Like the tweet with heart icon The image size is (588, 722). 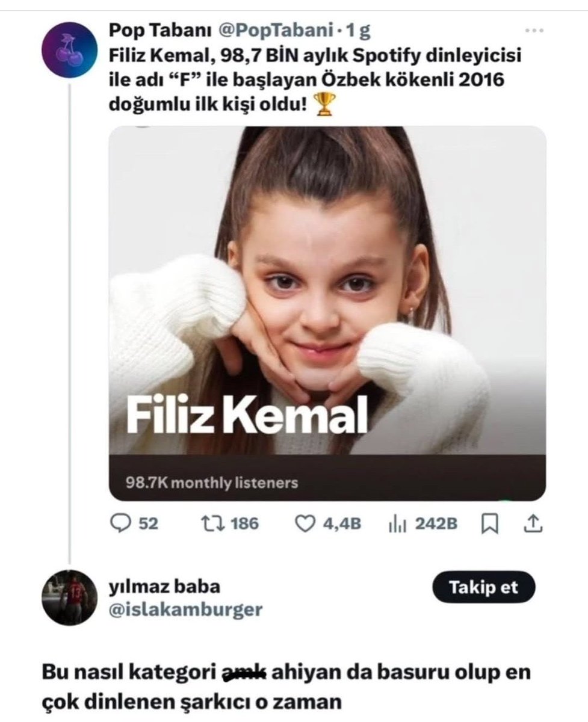[x=305, y=524]
